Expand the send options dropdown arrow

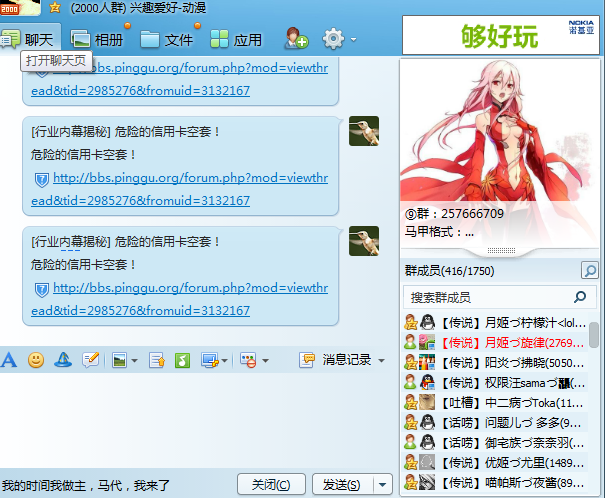(x=382, y=484)
